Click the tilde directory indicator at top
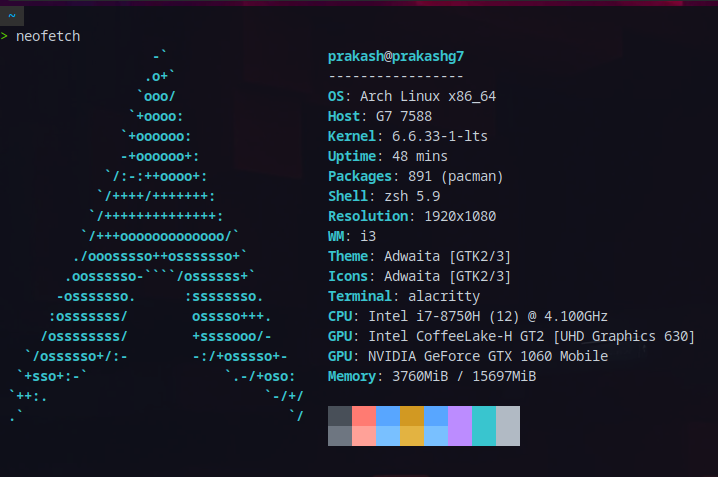718x477 pixels. [x=12, y=16]
